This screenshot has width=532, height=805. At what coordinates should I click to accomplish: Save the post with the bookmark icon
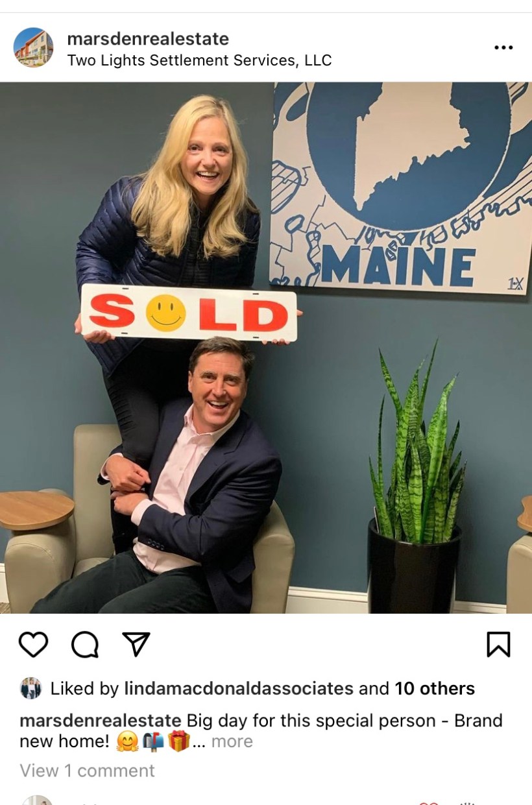point(498,645)
